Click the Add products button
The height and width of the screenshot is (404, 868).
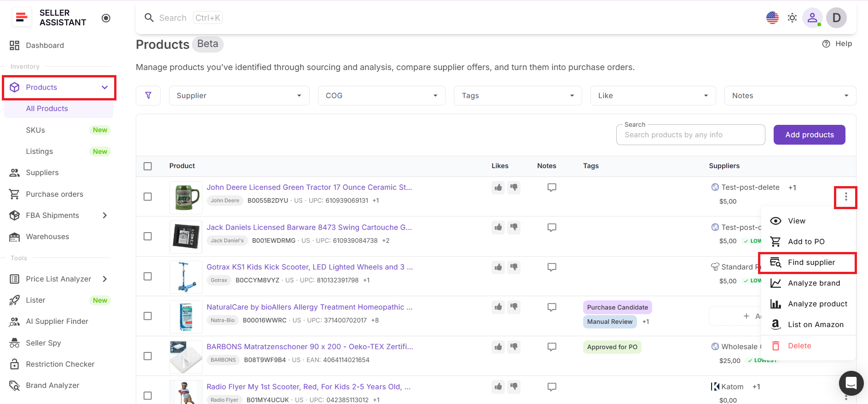809,135
